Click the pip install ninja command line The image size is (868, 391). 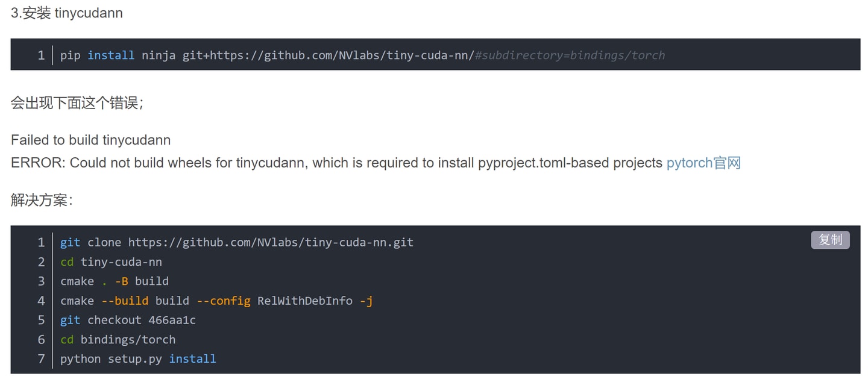click(362, 55)
